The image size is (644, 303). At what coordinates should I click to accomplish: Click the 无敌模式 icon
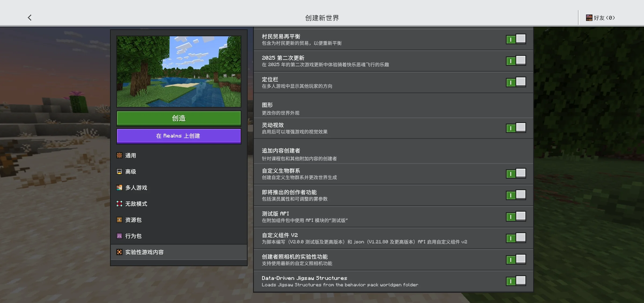point(119,204)
